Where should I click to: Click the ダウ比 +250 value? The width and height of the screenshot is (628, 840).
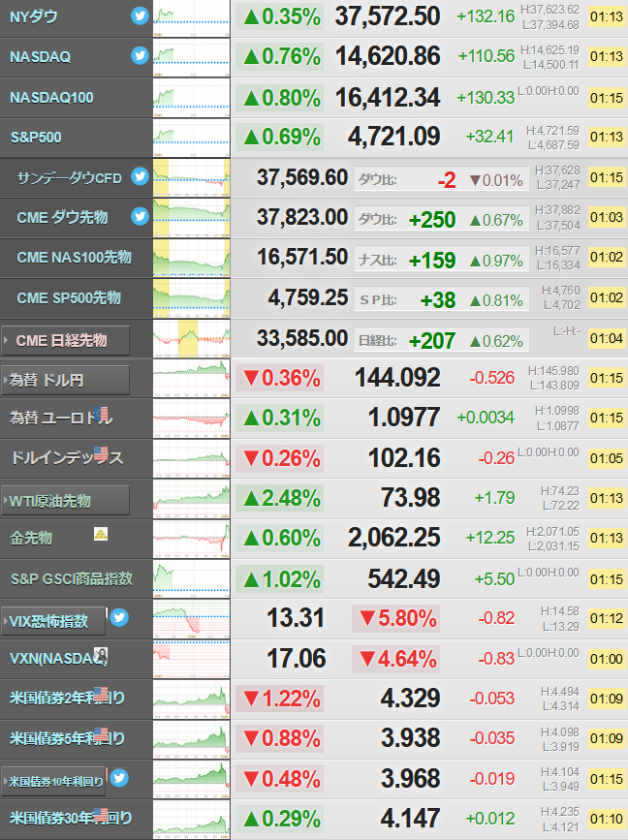pos(432,220)
